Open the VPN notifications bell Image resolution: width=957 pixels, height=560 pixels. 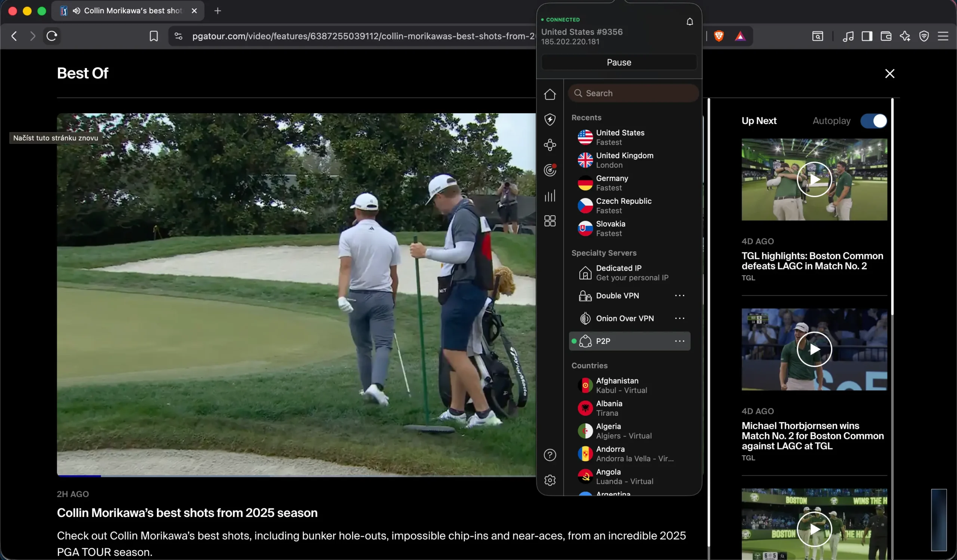click(689, 22)
